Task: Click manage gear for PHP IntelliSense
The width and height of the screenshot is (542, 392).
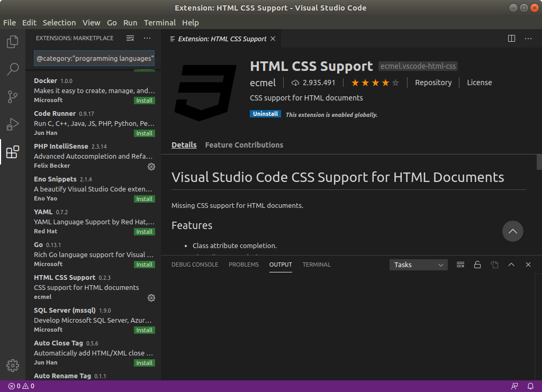Action: click(151, 167)
